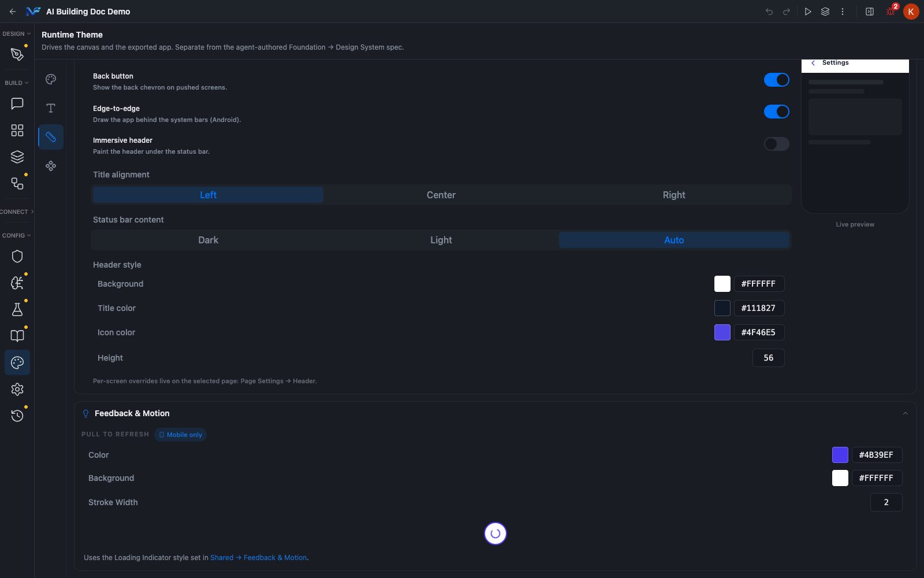Edit the #4F46E5 icon color hex field
This screenshot has width=924, height=578.
point(759,332)
